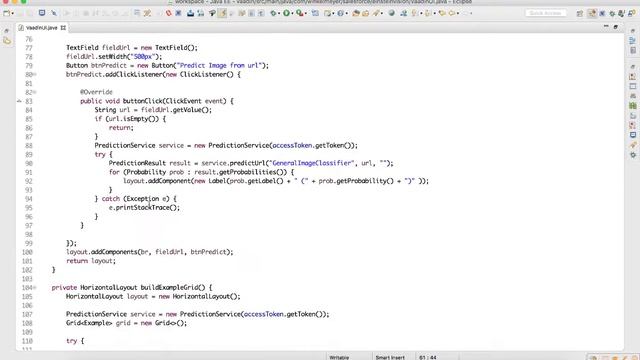Toggle the active Java EE perspective button

pos(592,13)
